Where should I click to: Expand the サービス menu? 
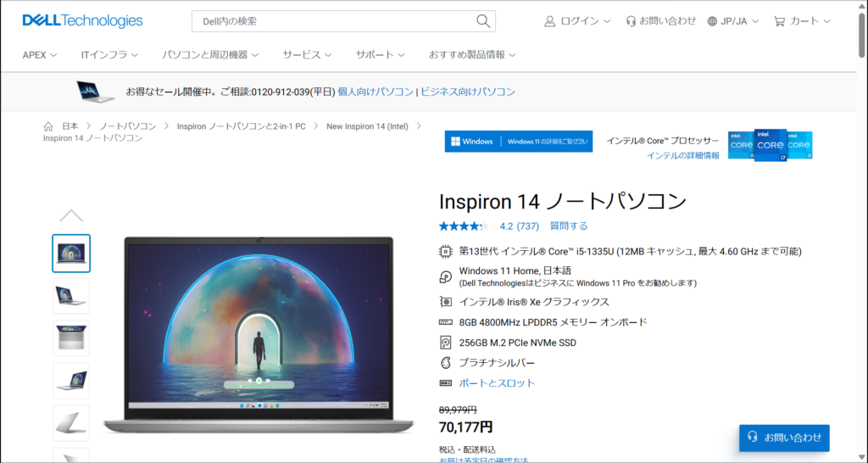[307, 55]
